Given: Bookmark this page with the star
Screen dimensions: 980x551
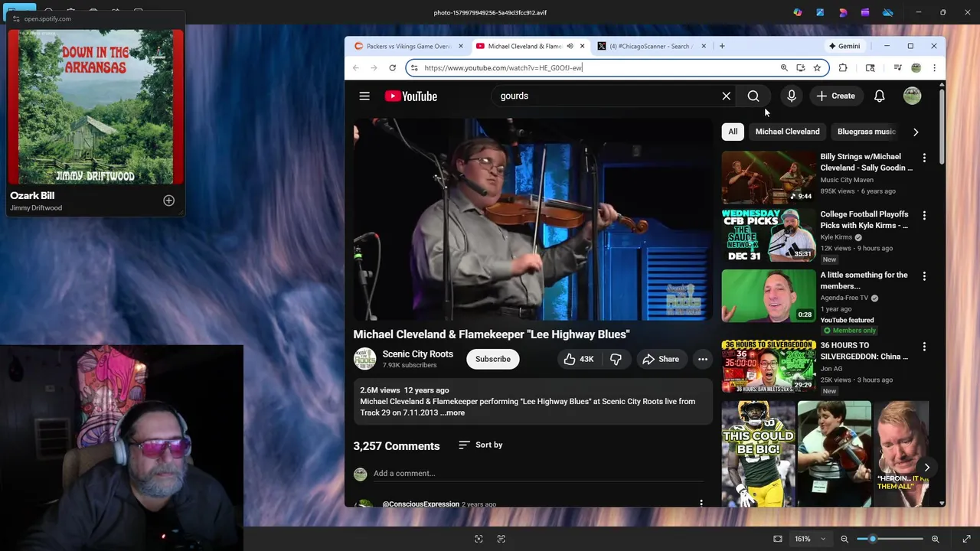Looking at the screenshot, I should 817,68.
